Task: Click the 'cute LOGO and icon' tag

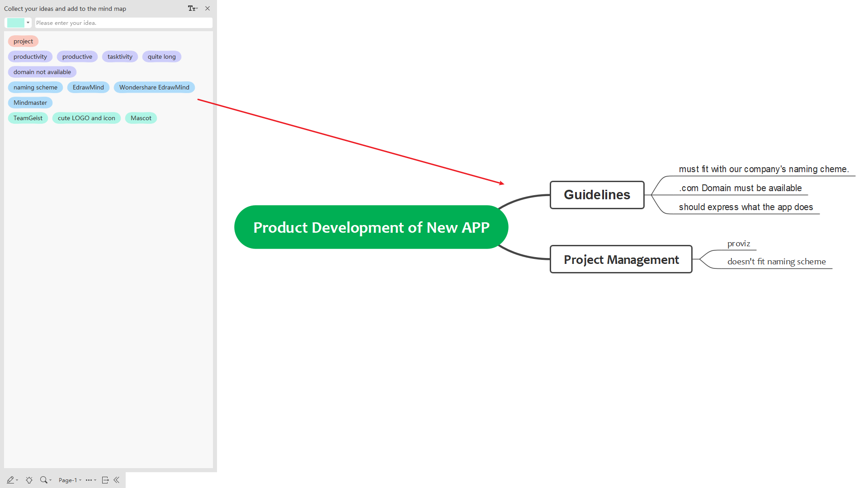Action: pos(86,118)
